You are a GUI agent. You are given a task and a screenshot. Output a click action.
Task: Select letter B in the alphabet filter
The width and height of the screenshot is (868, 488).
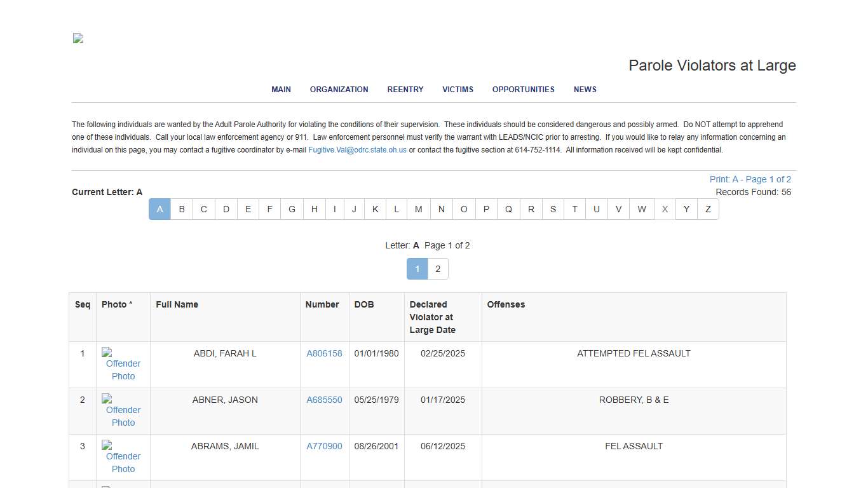pos(182,209)
